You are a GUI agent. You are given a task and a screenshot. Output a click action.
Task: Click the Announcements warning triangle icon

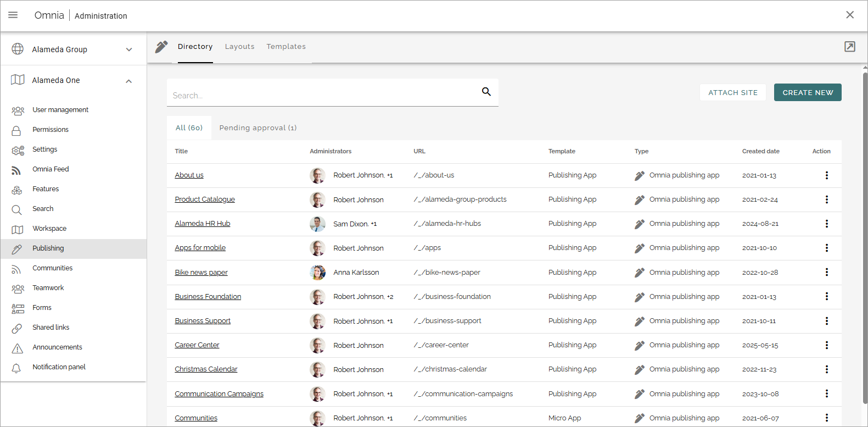(x=18, y=348)
